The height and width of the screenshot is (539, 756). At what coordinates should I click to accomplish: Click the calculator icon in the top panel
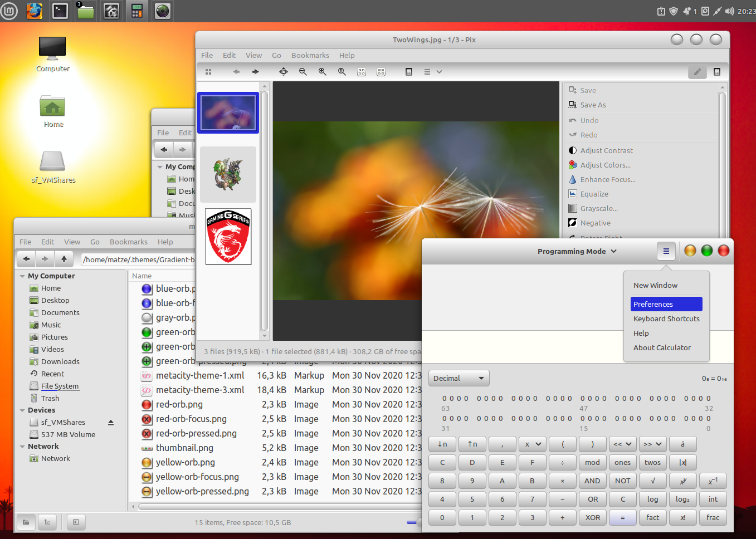(x=136, y=11)
